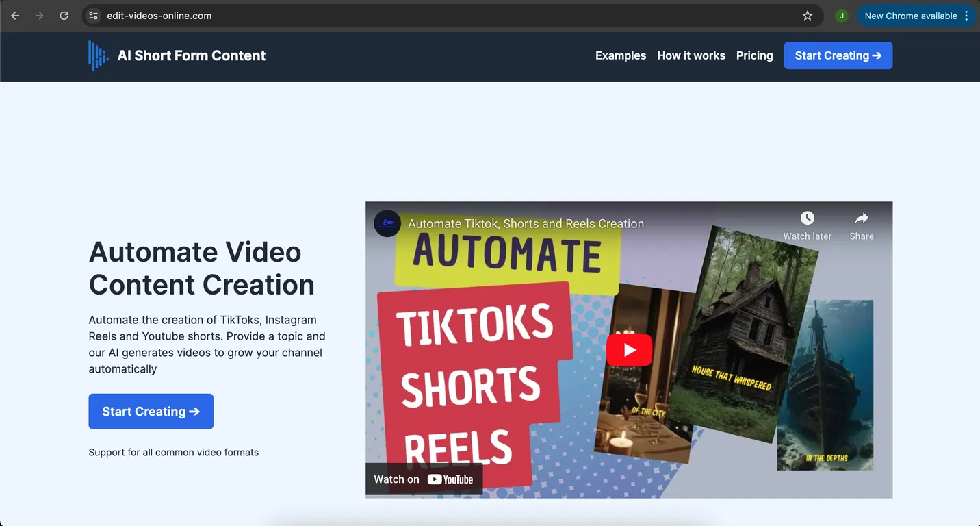Click Start Creating below the description
980x526 pixels.
pos(151,411)
